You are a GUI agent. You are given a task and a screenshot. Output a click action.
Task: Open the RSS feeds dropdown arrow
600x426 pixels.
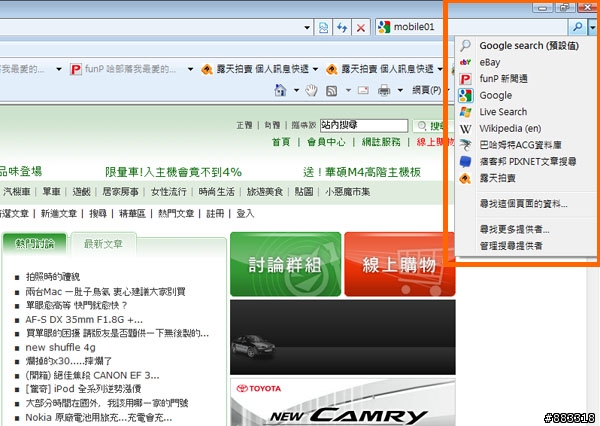tap(348, 91)
